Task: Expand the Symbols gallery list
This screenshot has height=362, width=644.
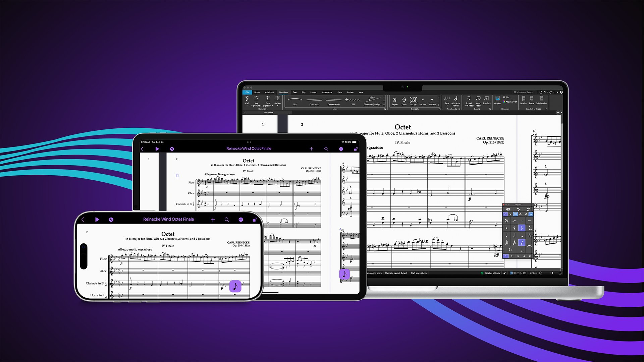Action: (x=439, y=105)
